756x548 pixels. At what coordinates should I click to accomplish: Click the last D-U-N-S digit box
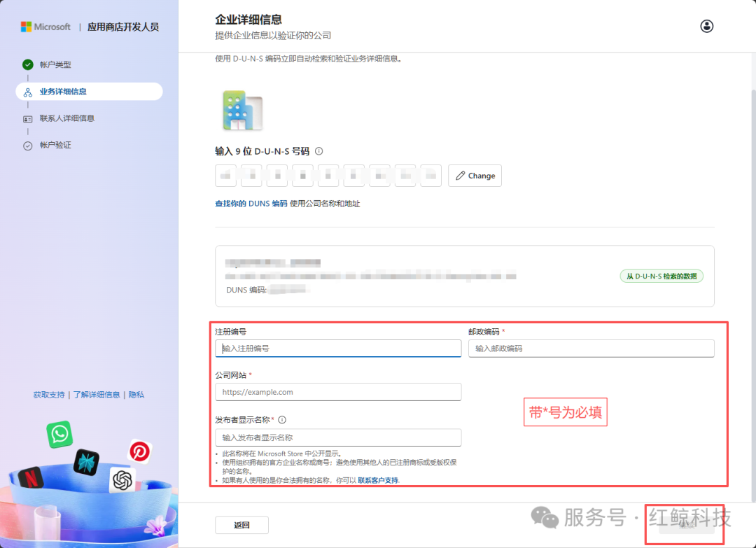[x=430, y=176]
